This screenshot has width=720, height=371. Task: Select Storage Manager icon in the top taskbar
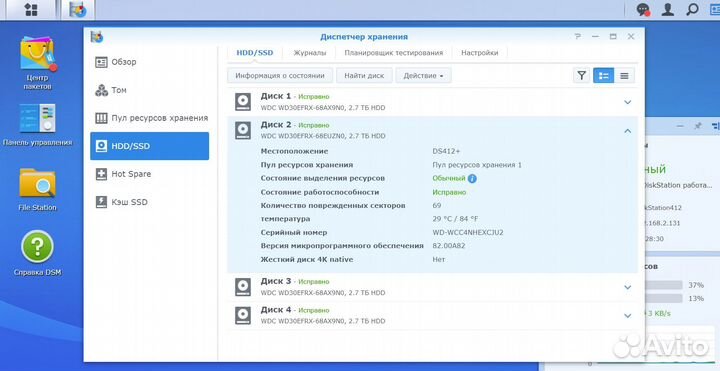78,10
